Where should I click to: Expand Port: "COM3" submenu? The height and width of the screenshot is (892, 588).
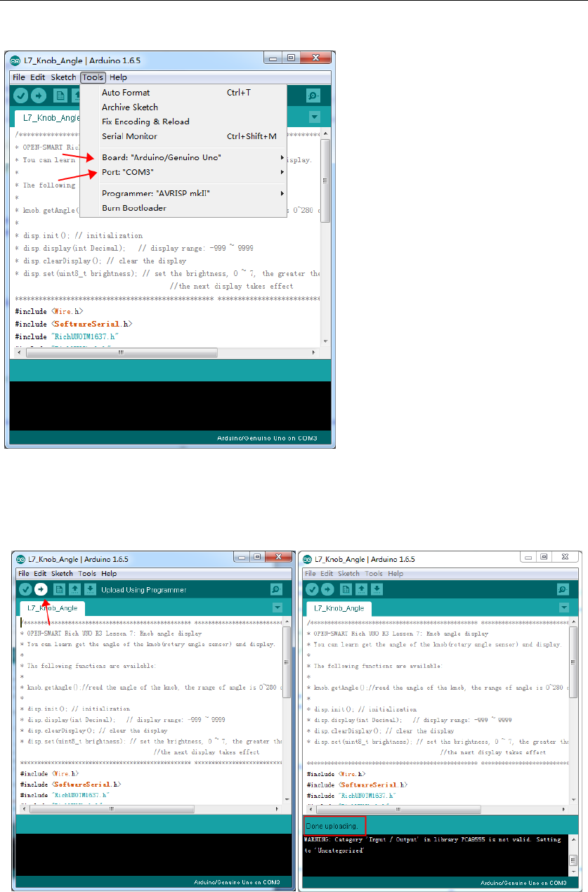[x=183, y=172]
